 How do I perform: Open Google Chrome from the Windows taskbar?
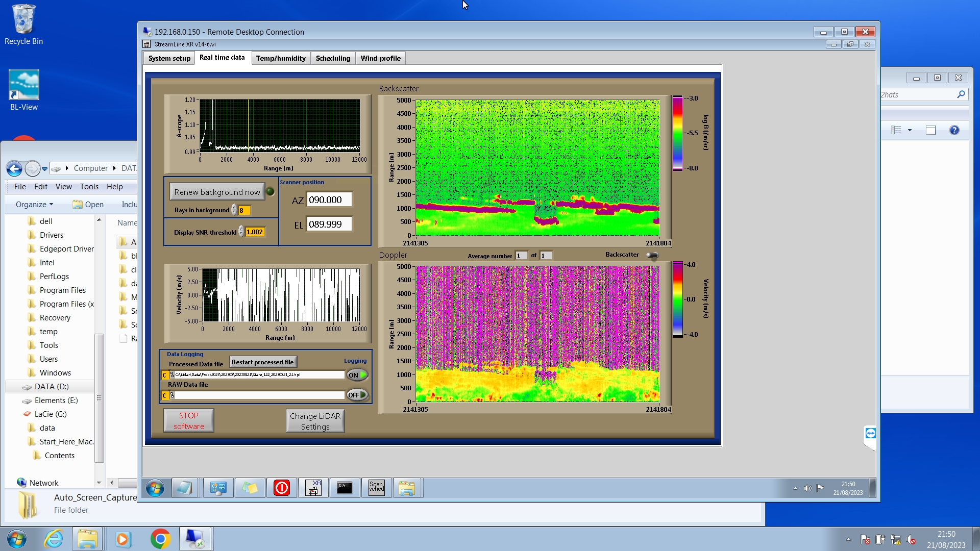(160, 539)
